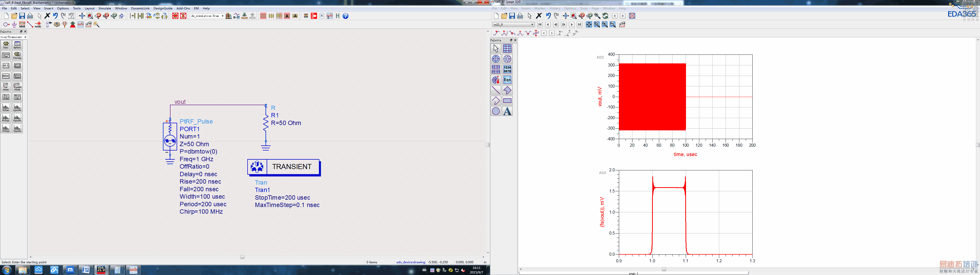Click the Tran transient controller palette icon
The width and height of the screenshot is (980, 275).
tap(6, 45)
